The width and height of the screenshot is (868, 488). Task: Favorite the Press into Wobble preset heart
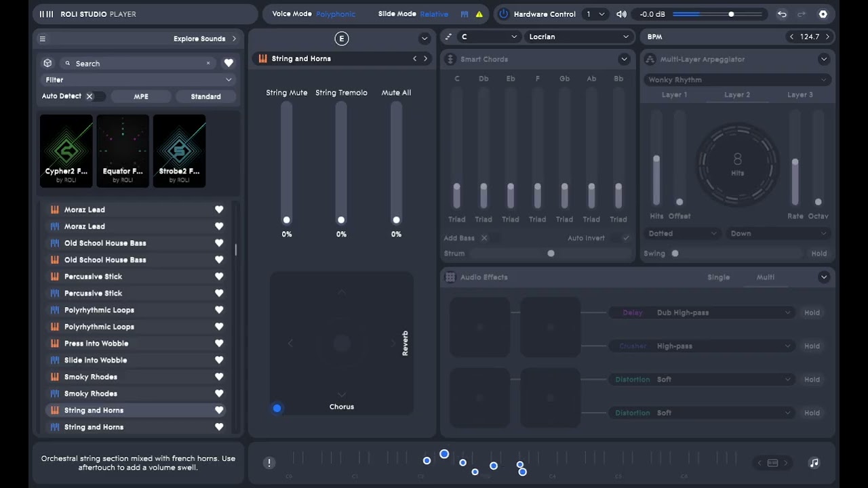coord(219,344)
